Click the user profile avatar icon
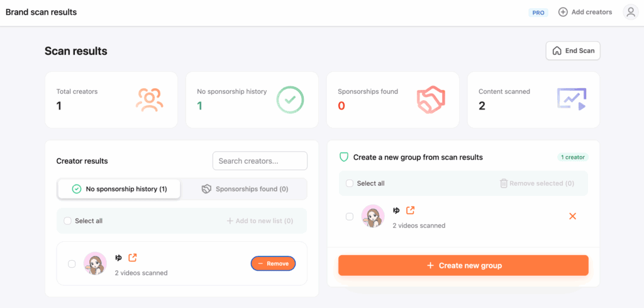644x308 pixels. point(630,12)
